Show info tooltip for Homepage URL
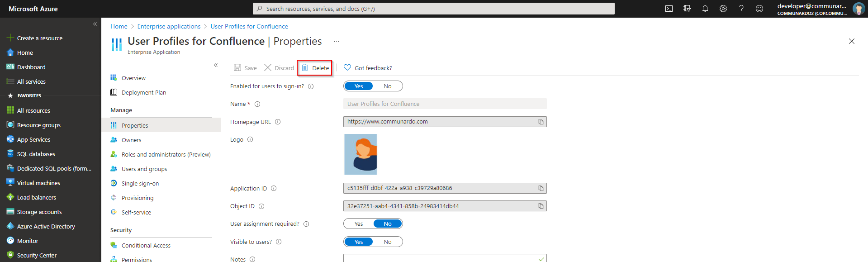Viewport: 868px width, 262px height. pos(278,122)
